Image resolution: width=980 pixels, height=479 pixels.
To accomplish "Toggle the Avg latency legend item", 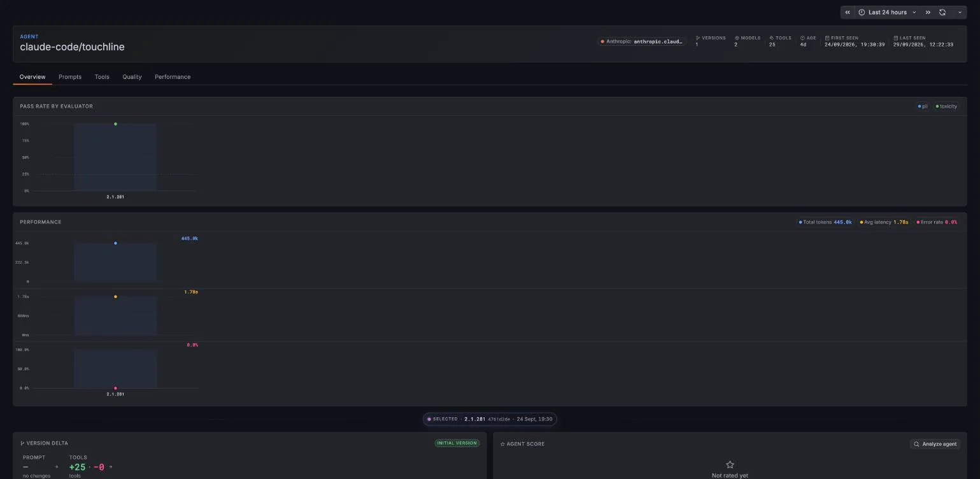I will [x=884, y=222].
